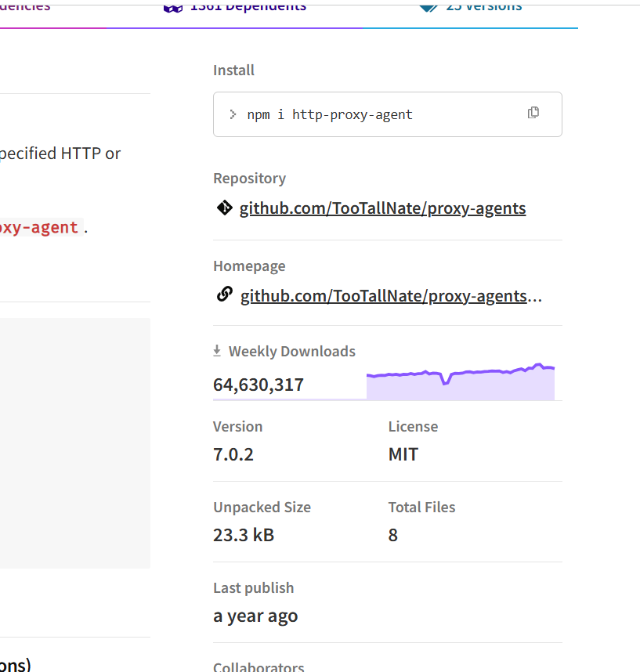Click the weekly downloads arrow icon

tap(217, 351)
